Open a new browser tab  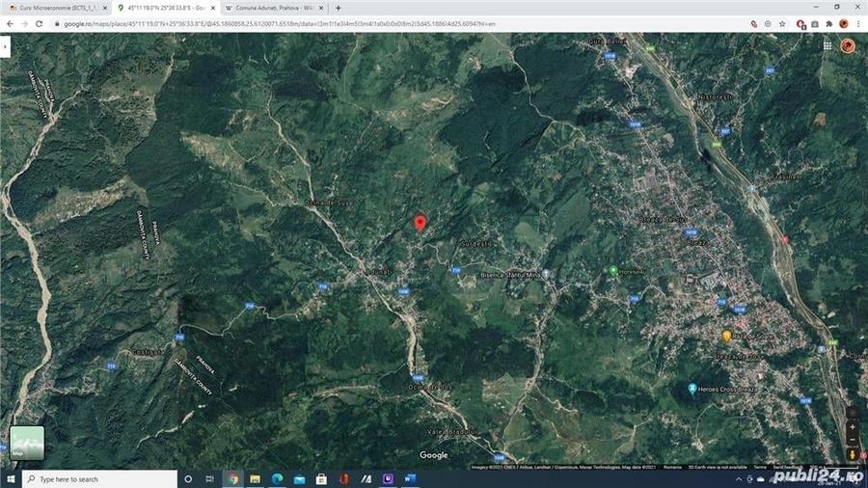click(x=339, y=9)
